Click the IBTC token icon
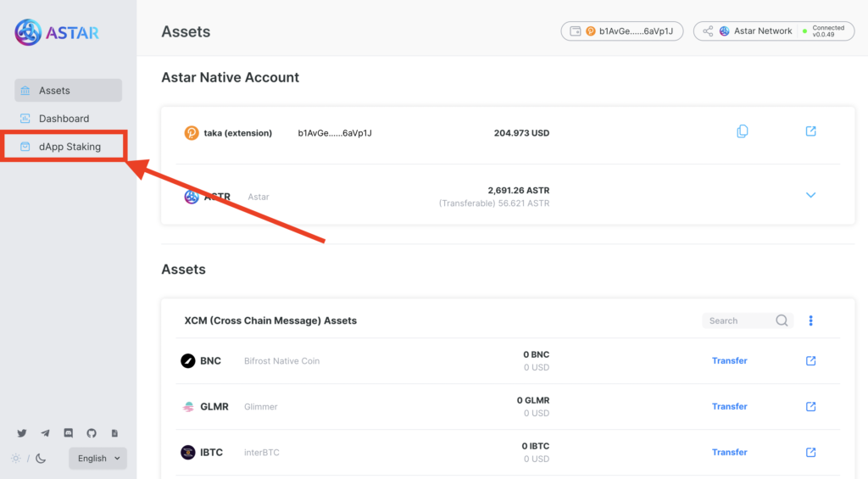The height and width of the screenshot is (479, 868). pos(188,453)
